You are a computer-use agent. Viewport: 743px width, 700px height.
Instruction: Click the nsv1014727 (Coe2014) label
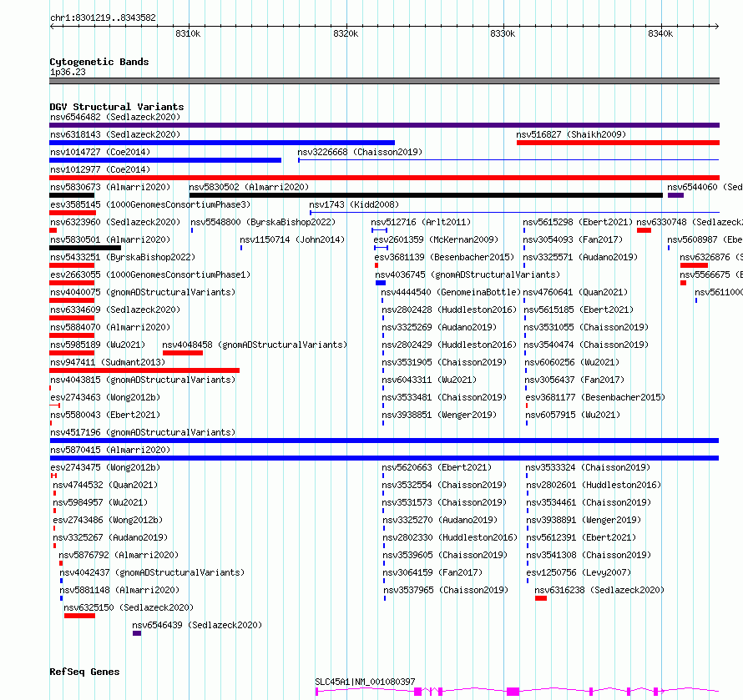pyautogui.click(x=100, y=152)
